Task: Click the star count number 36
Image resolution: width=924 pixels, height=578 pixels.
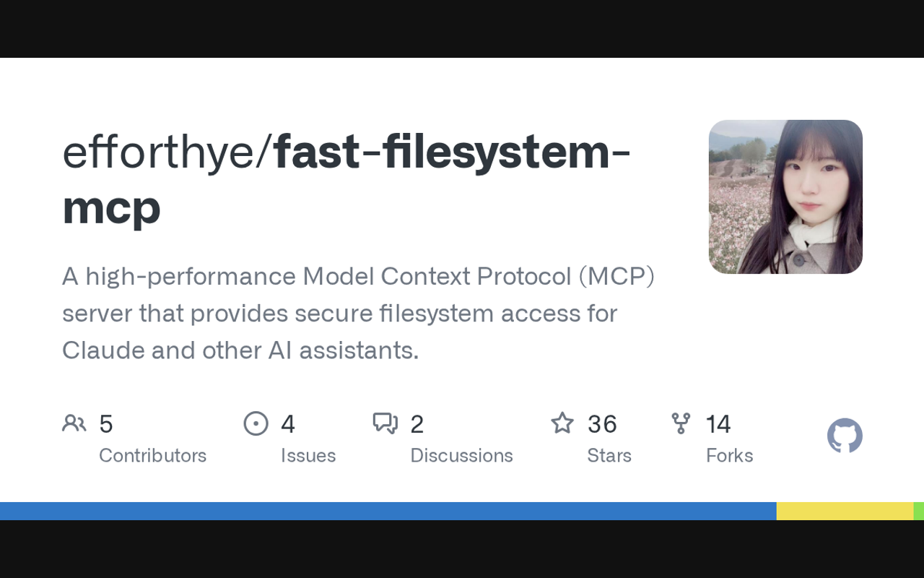Action: (x=602, y=424)
